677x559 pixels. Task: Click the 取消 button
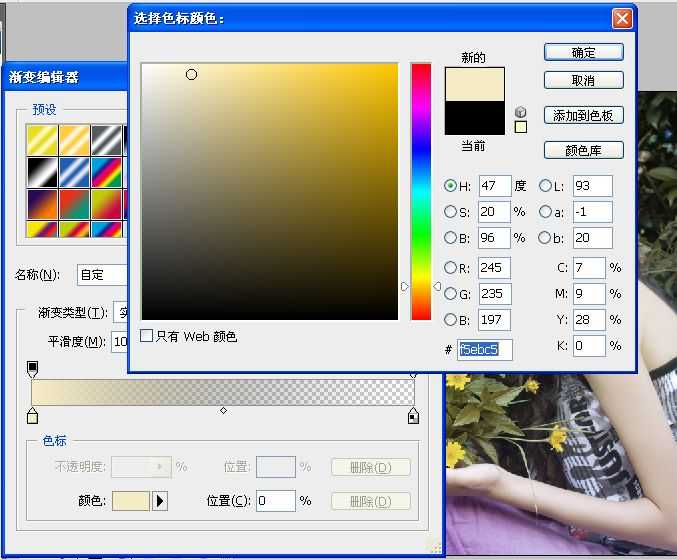[584, 80]
